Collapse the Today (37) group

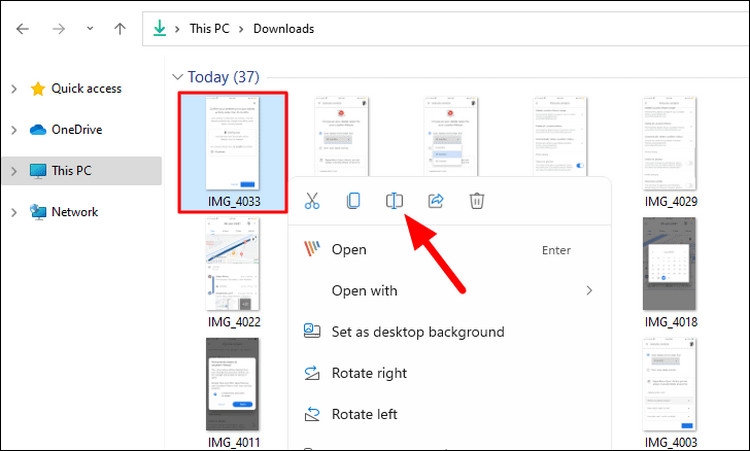[177, 77]
